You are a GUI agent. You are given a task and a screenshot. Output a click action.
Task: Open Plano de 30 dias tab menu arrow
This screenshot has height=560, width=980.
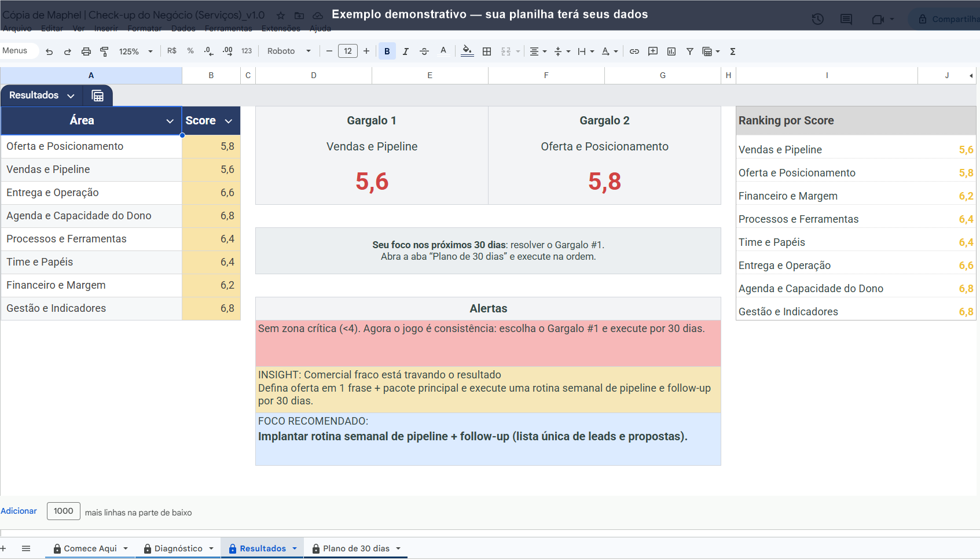398,548
